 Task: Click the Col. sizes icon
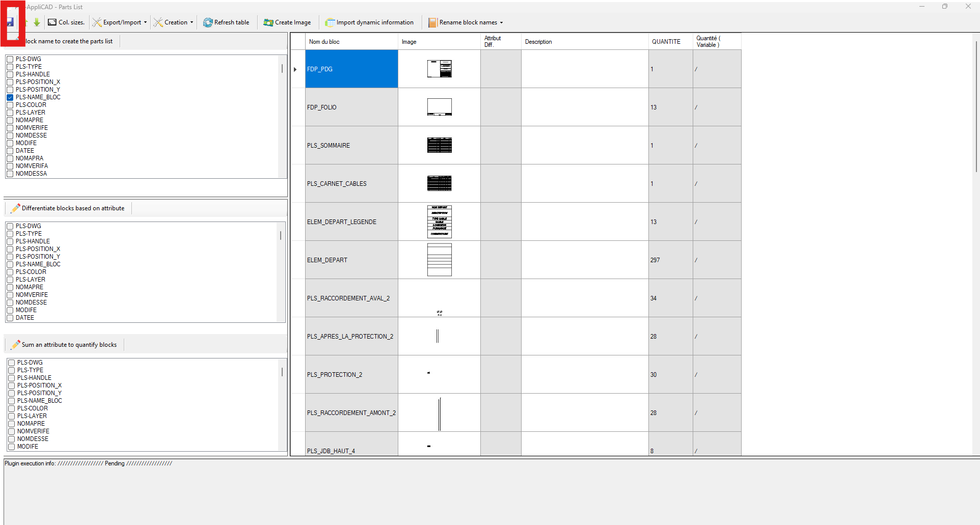(x=52, y=22)
